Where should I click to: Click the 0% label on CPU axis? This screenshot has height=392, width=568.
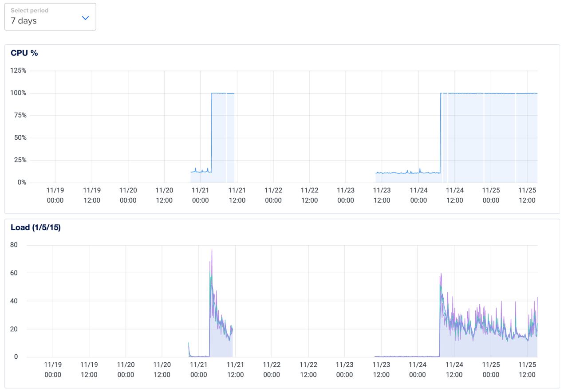22,182
